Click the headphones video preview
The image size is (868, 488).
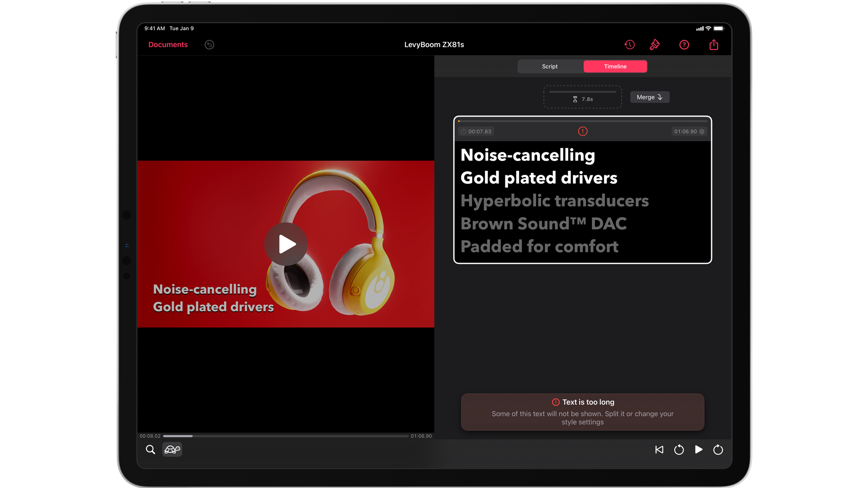[286, 244]
